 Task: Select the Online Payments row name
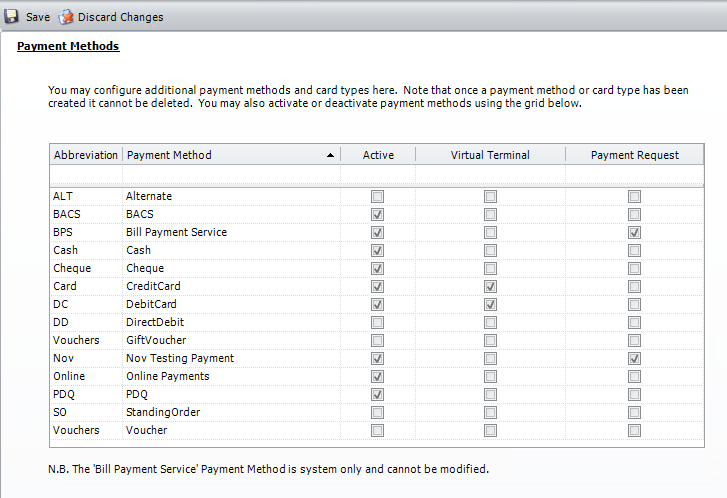click(167, 377)
